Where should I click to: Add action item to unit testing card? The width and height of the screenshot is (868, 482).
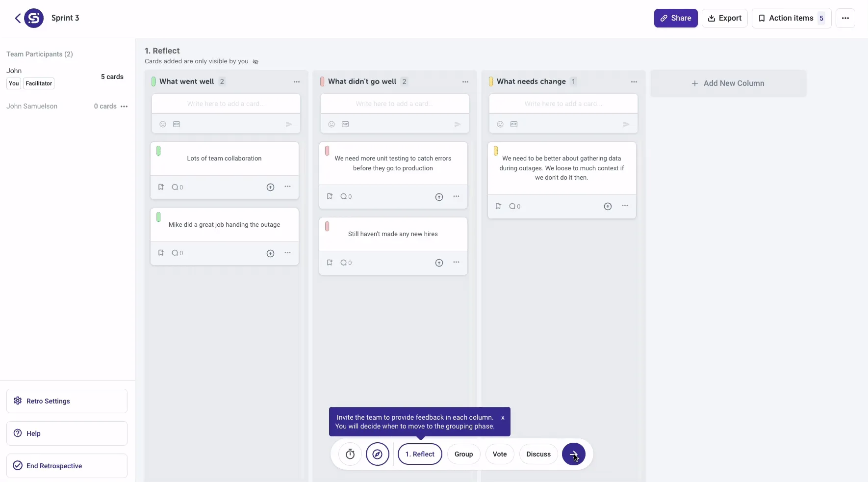click(330, 196)
